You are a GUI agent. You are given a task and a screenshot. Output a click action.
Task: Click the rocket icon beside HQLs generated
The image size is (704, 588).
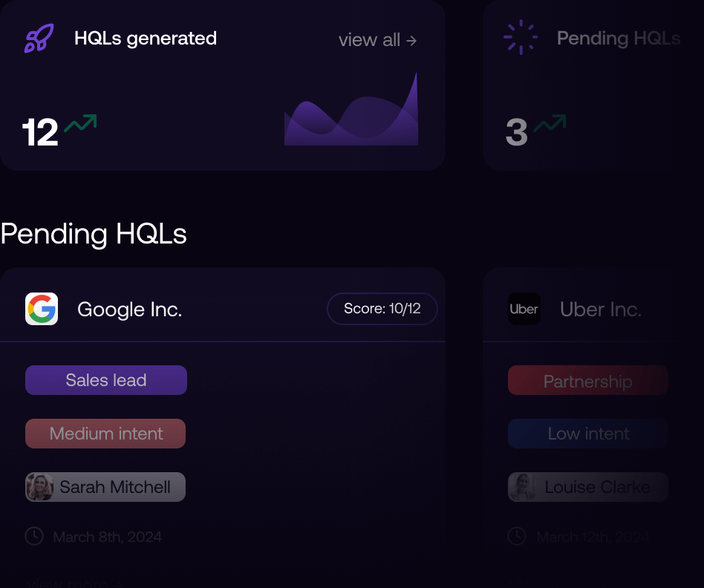pos(37,39)
